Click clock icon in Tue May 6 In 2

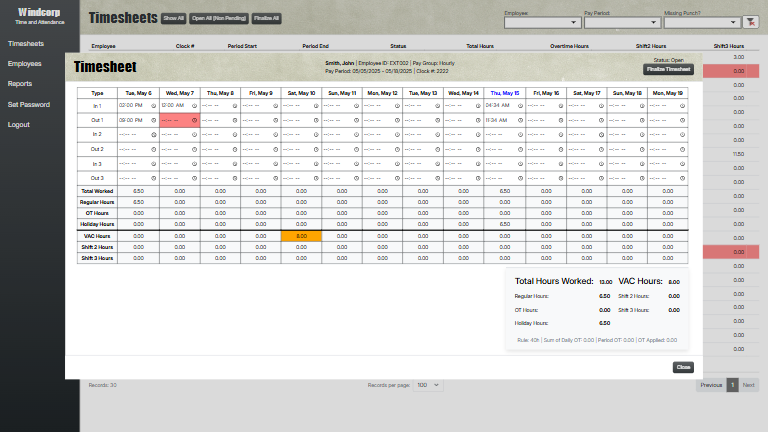pyautogui.click(x=152, y=133)
